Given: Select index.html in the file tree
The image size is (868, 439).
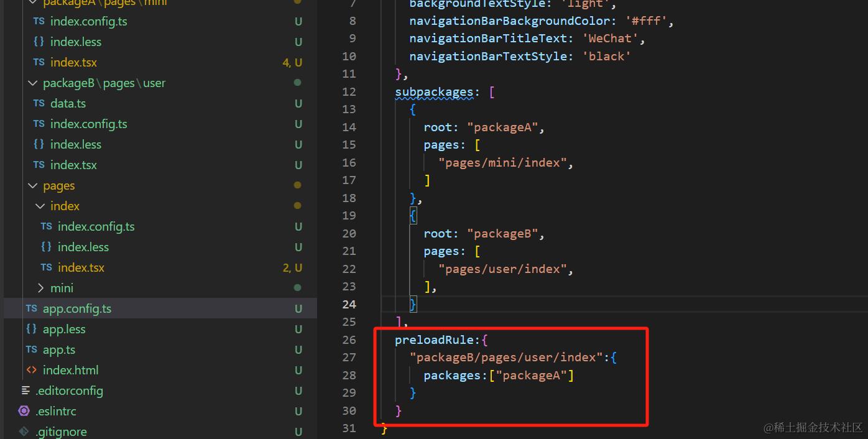Looking at the screenshot, I should (71, 370).
